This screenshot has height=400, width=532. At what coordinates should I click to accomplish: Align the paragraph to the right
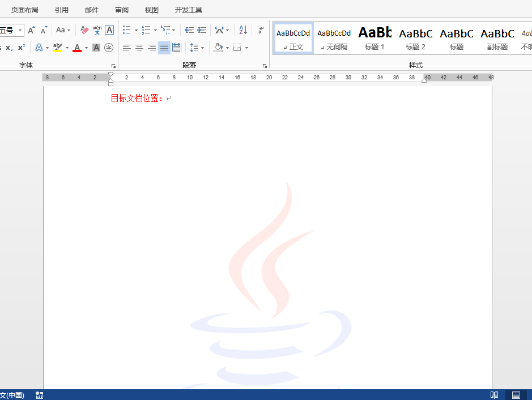pos(152,48)
